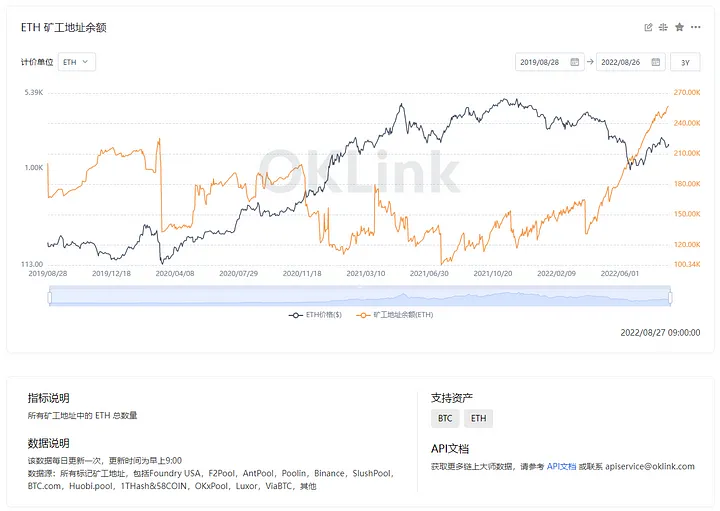Click the end date field 2022/08/26
This screenshot has width=720, height=511.
[x=623, y=62]
